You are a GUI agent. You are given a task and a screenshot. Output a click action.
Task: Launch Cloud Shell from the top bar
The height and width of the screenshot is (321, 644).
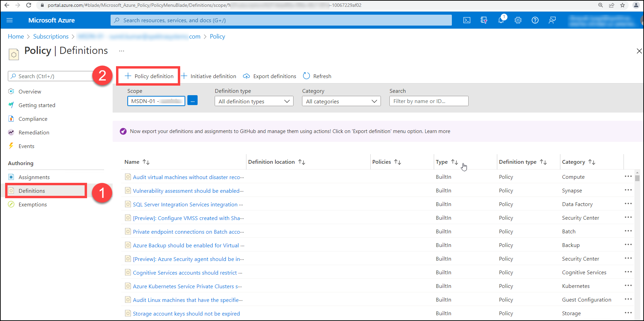[467, 20]
